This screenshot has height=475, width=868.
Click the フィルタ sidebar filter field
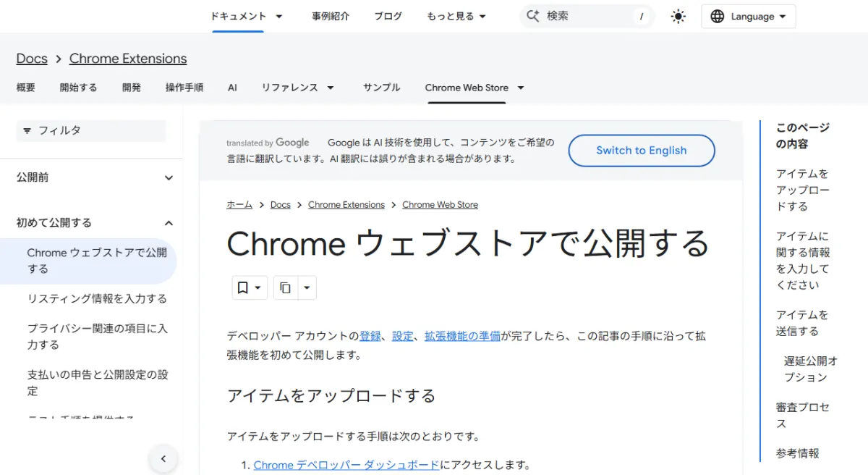point(91,131)
